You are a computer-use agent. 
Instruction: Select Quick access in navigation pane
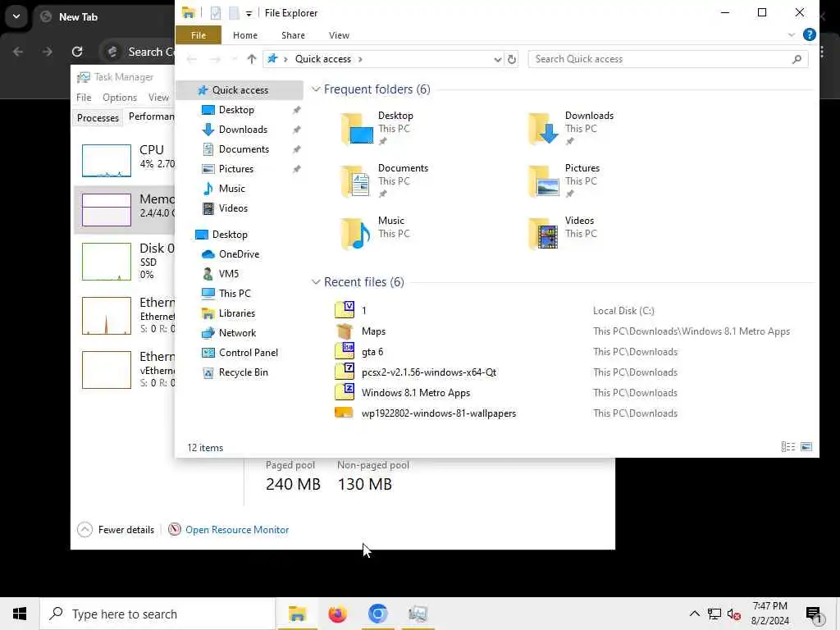point(240,90)
